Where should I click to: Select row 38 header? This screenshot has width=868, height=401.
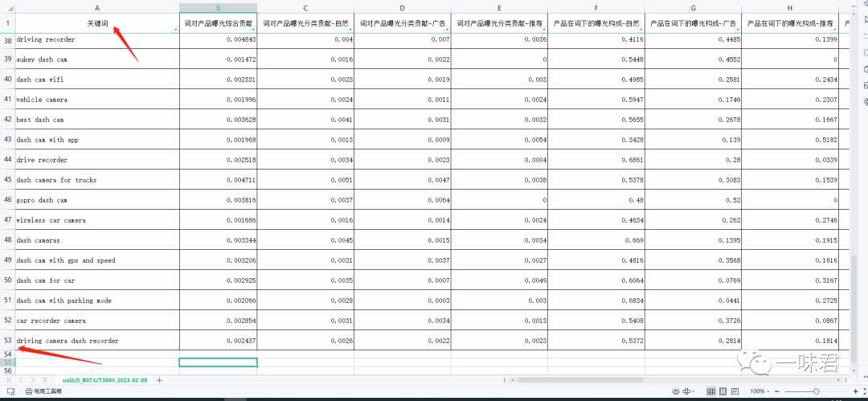tap(8, 40)
